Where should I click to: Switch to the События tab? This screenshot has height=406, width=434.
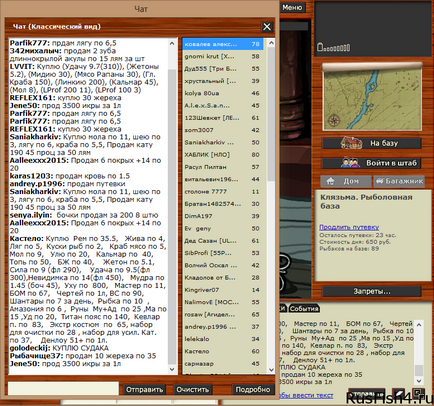(304, 308)
